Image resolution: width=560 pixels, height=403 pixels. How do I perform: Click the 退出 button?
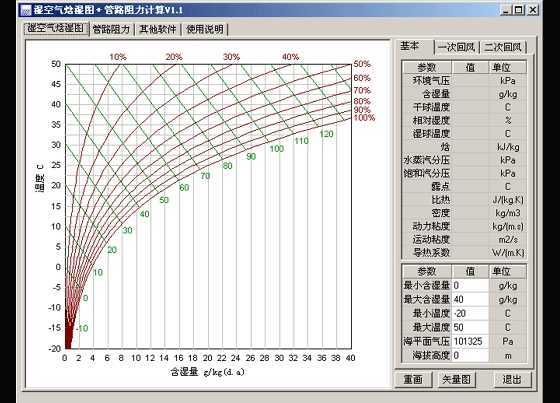click(x=512, y=379)
